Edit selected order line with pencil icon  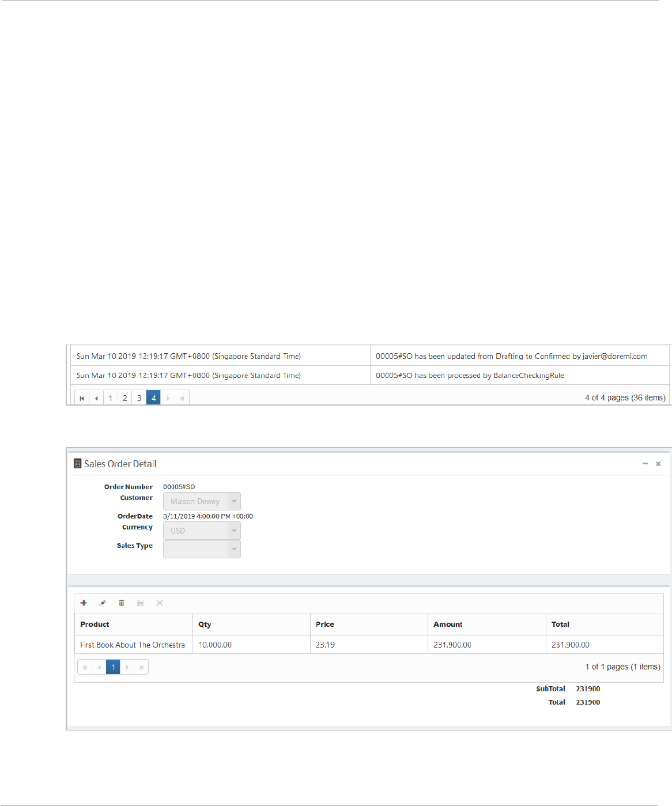(102, 603)
